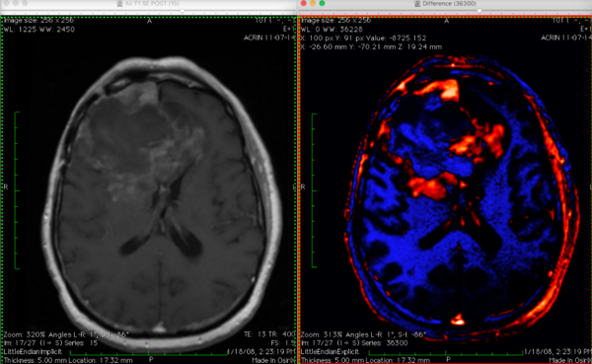Click the slice slider thumb above Difference image
592x364 pixels.
[480, 11]
